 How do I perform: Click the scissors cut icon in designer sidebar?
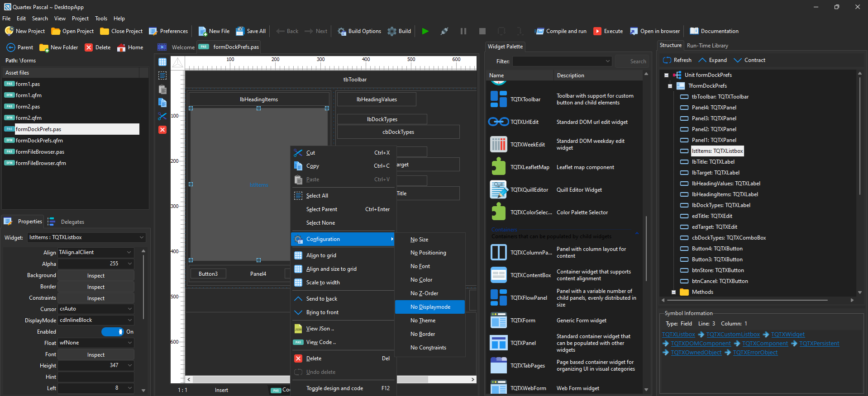click(162, 116)
